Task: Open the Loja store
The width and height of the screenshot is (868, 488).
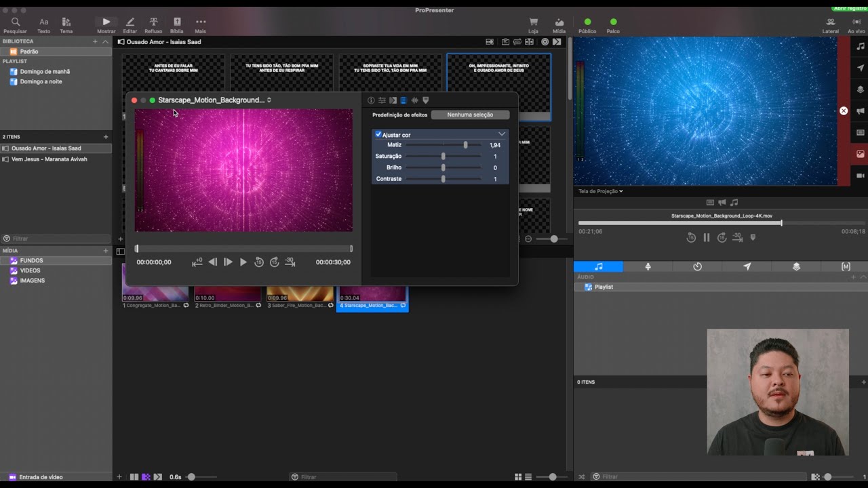Action: pyautogui.click(x=534, y=25)
